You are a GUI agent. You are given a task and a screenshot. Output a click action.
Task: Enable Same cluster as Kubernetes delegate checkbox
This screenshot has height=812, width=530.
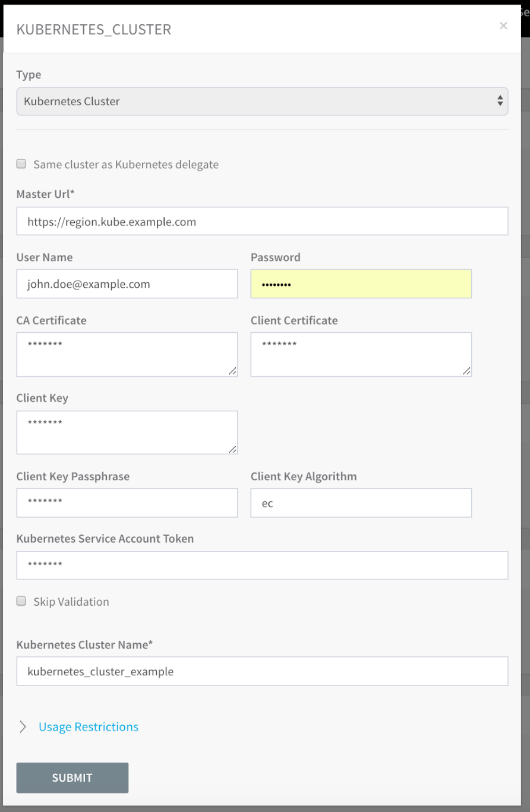pos(21,164)
